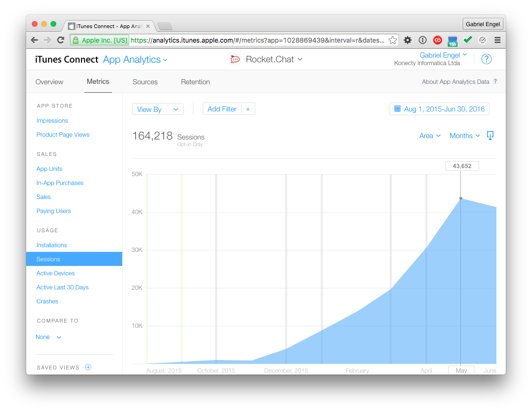Change chart type via Area dropdown

430,136
